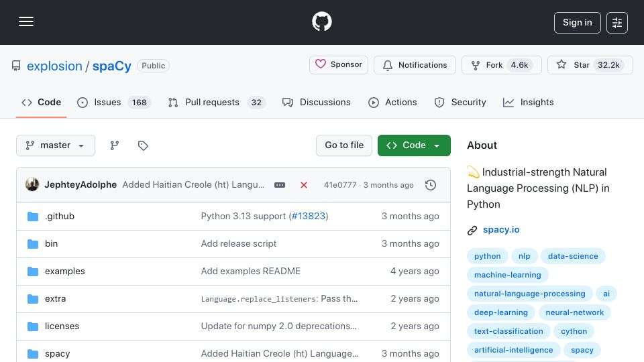Open the explosion owner profile link
This screenshot has height=362, width=644.
point(54,66)
